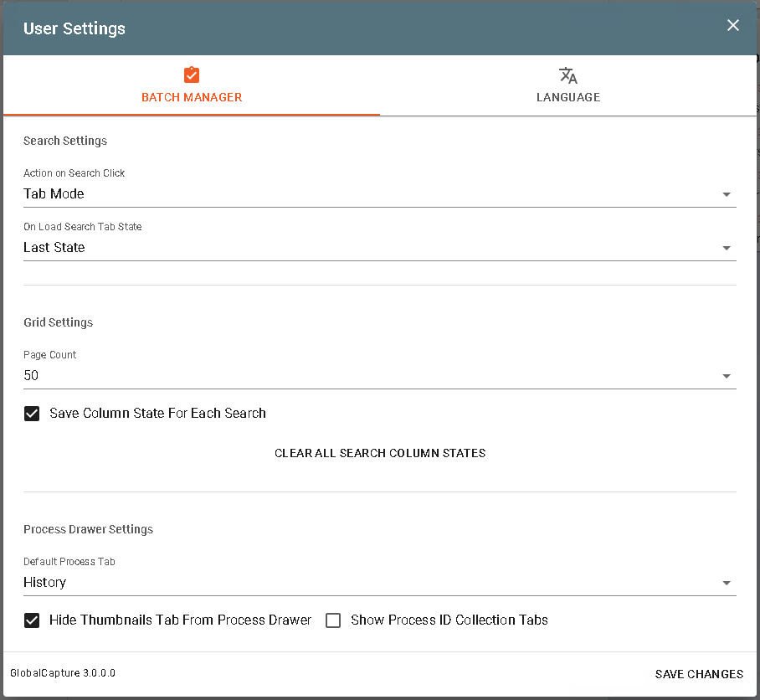This screenshot has height=700, width=760.
Task: Enable Show Process ID Collection Tabs
Action: point(333,620)
